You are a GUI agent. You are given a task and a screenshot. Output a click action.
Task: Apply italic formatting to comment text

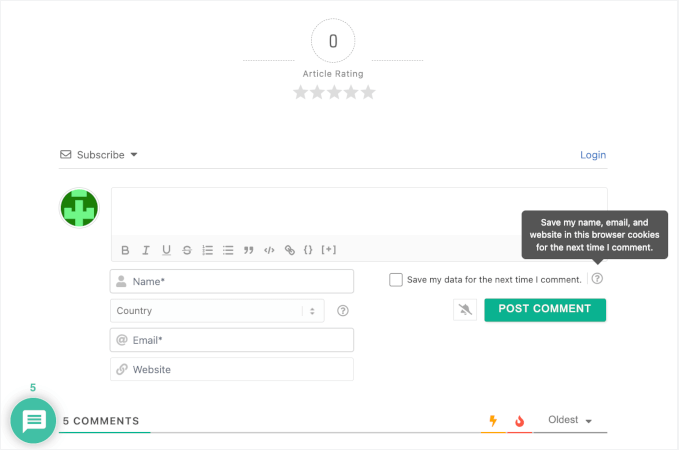pyautogui.click(x=146, y=250)
